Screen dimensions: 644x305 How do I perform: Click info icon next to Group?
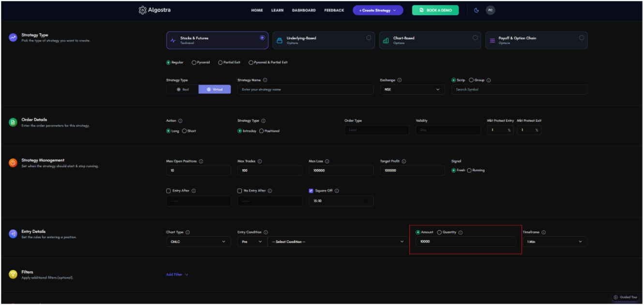(x=489, y=80)
